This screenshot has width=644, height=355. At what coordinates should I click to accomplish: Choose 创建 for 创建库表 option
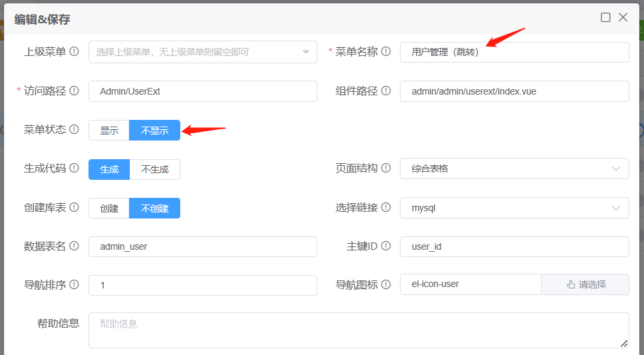109,208
